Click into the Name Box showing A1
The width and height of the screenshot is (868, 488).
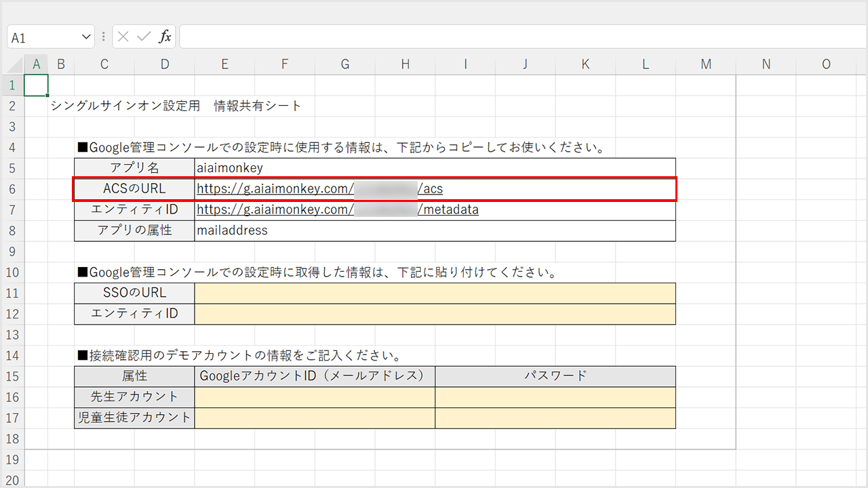pos(42,38)
